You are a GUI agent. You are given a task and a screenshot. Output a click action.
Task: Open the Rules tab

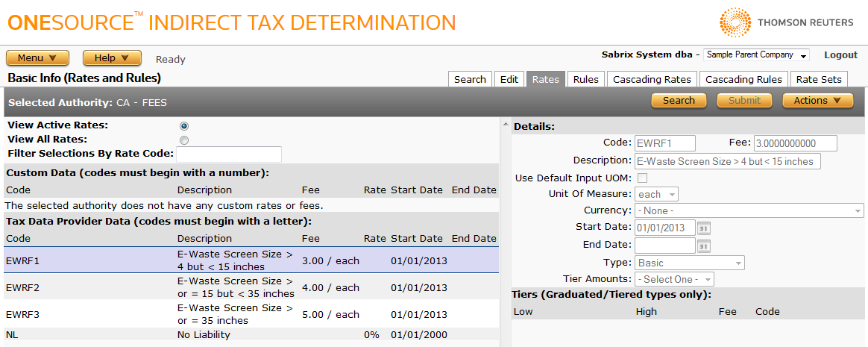pyautogui.click(x=585, y=79)
